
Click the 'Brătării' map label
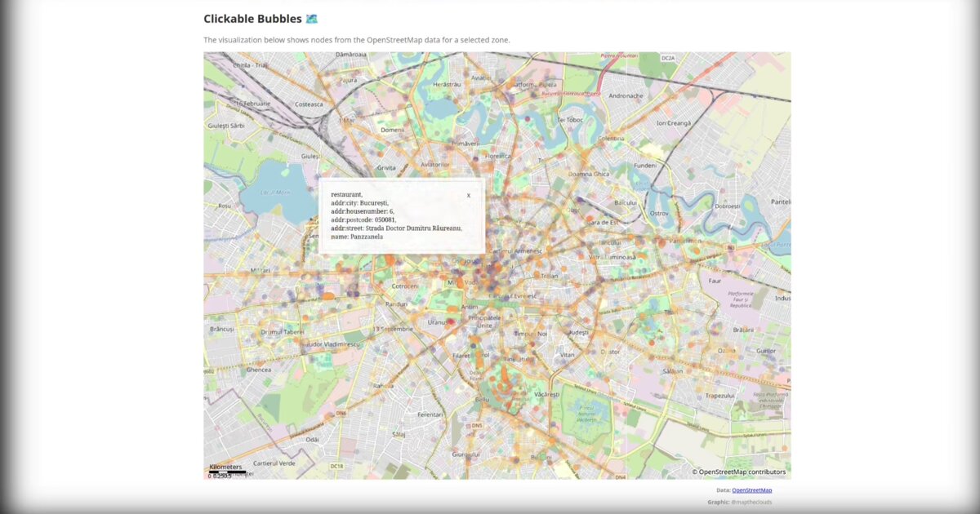[744, 330]
